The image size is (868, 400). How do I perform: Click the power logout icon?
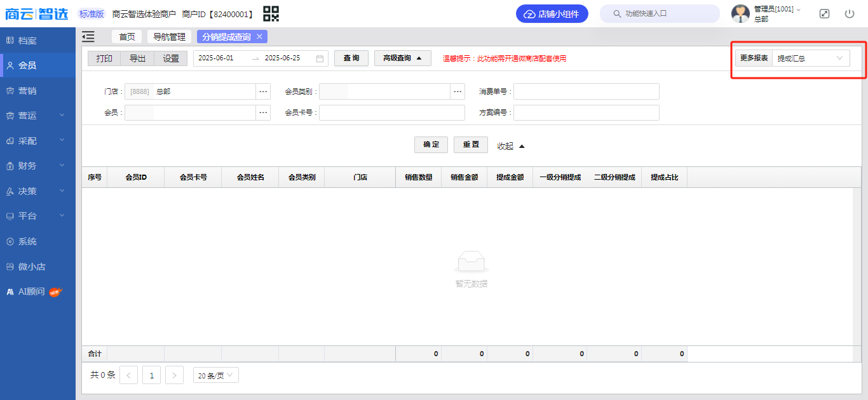coord(850,13)
